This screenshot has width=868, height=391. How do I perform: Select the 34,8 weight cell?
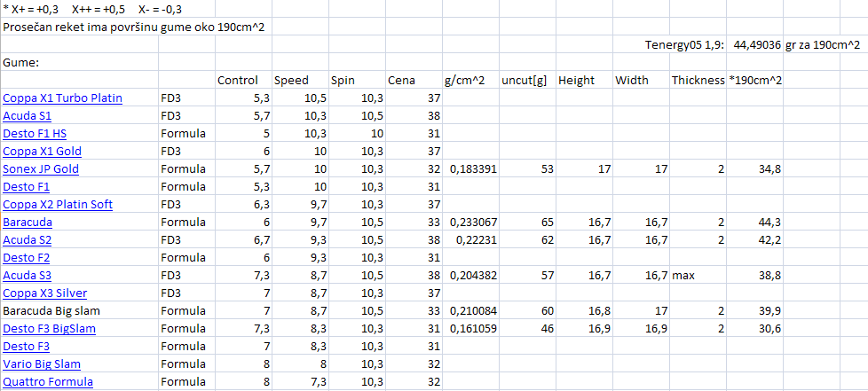coord(754,169)
